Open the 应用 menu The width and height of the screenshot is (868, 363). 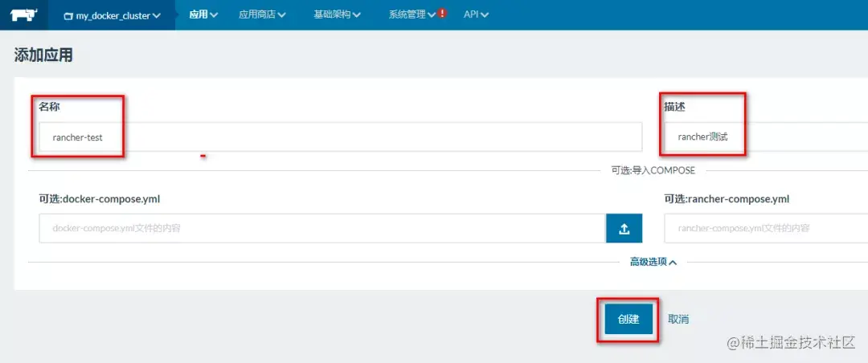pyautogui.click(x=203, y=15)
